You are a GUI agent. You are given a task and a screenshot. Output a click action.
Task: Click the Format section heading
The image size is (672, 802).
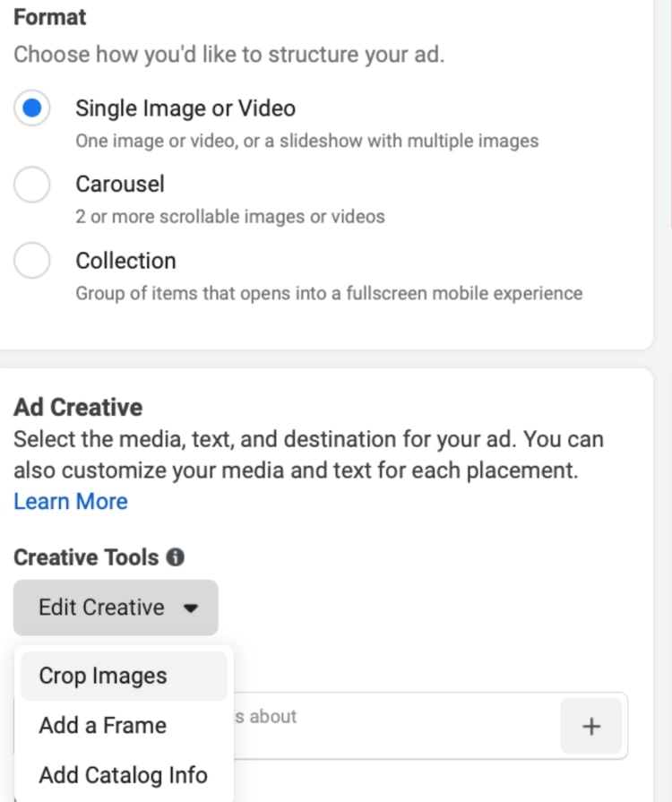pos(49,17)
